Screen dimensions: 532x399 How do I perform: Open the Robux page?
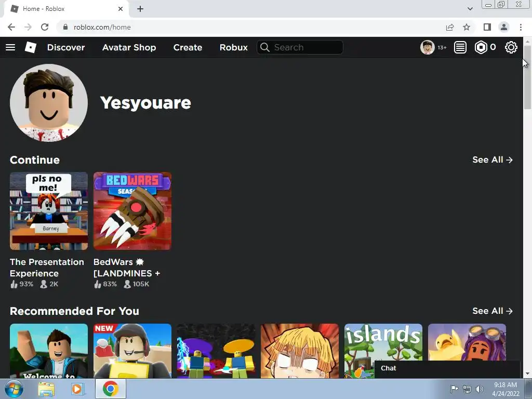tap(233, 47)
